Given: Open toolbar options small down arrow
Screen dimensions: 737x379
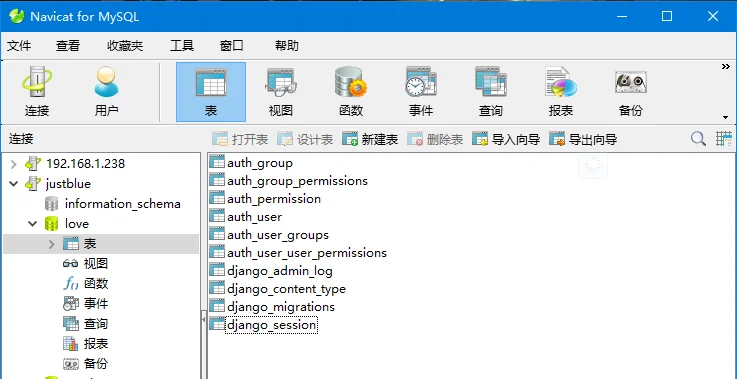Looking at the screenshot, I should [725, 117].
